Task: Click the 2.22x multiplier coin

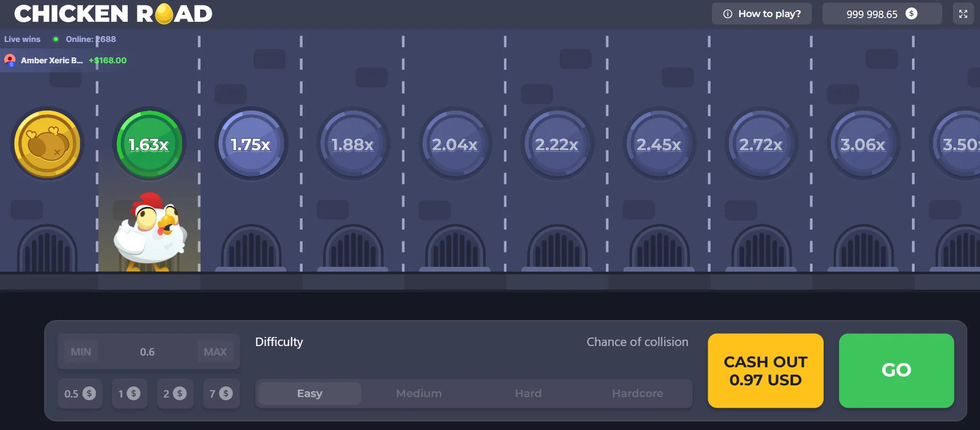Action: [557, 144]
